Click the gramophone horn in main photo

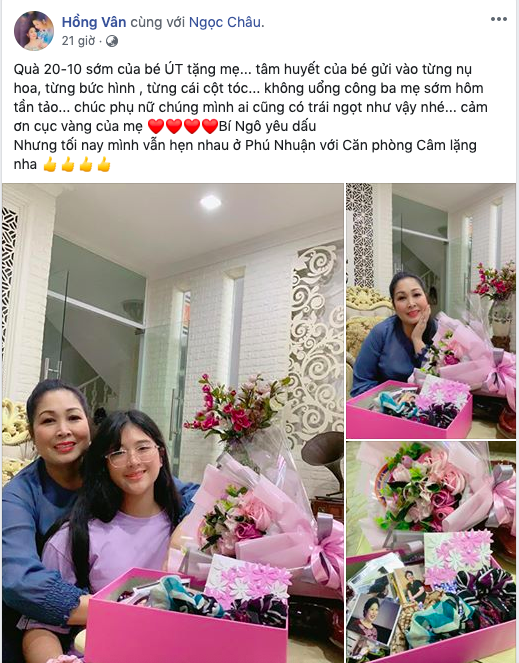tap(323, 455)
